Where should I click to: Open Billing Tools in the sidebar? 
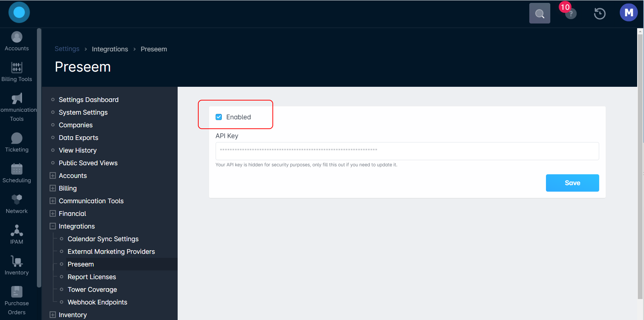[17, 72]
